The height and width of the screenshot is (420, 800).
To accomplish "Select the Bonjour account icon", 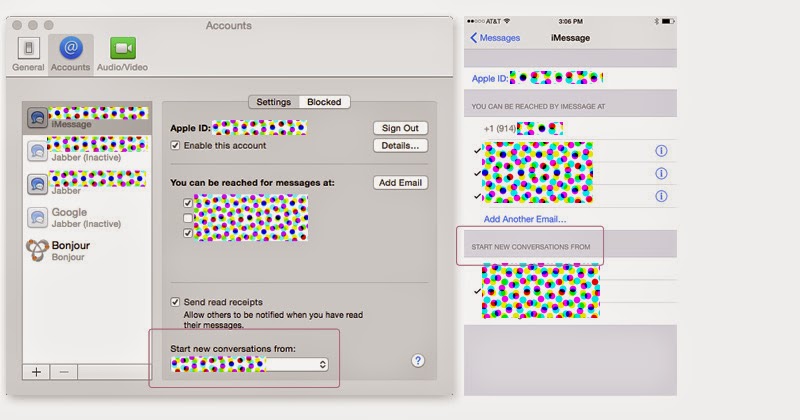I will pos(37,251).
